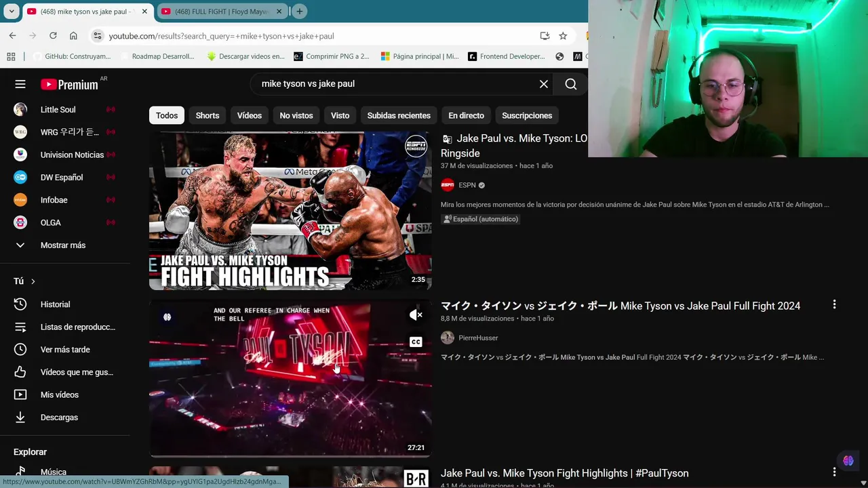
Task: Select the Subidas recientes filter chip
Action: (x=399, y=115)
